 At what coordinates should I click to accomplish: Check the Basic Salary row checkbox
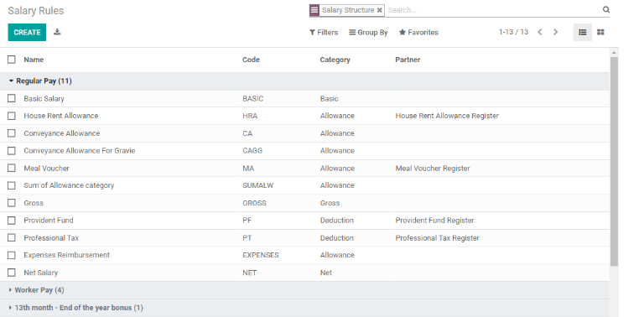(x=12, y=99)
